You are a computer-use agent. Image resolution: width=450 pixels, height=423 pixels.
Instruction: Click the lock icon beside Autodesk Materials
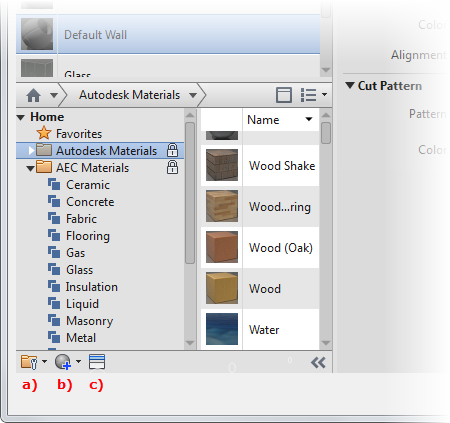(172, 150)
